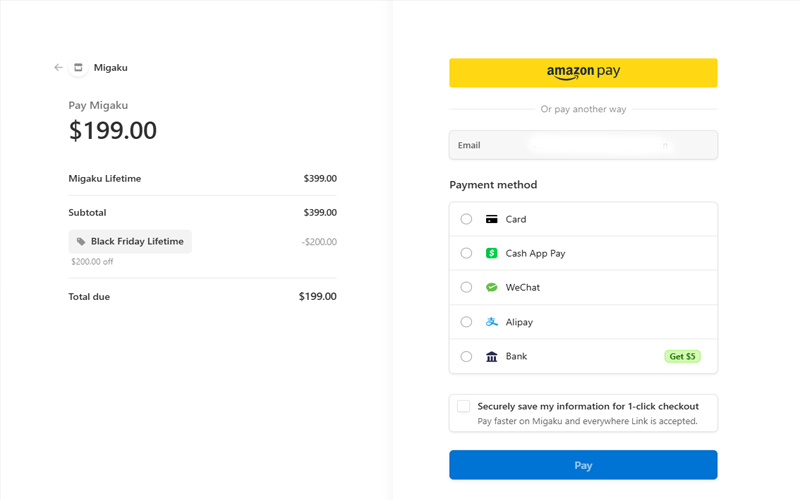Click the Cash App Pay label text
Image resolution: width=800 pixels, height=500 pixels.
pos(535,254)
